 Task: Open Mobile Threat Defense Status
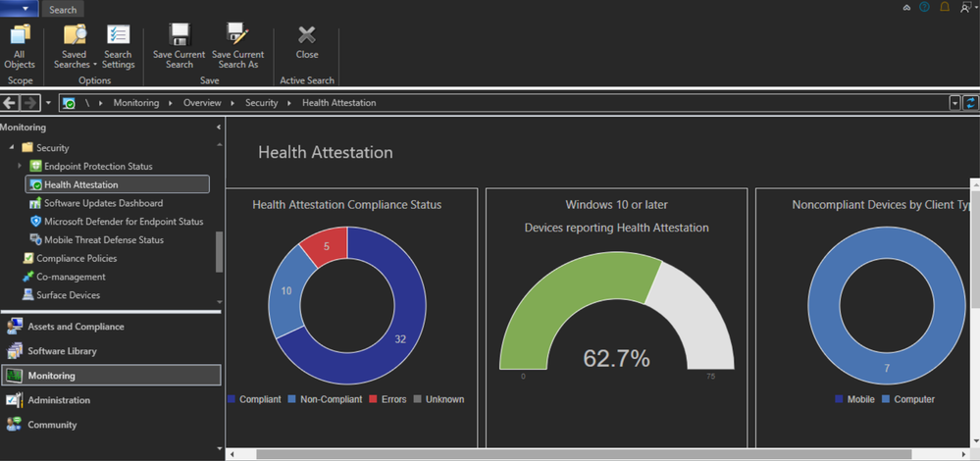coord(104,240)
